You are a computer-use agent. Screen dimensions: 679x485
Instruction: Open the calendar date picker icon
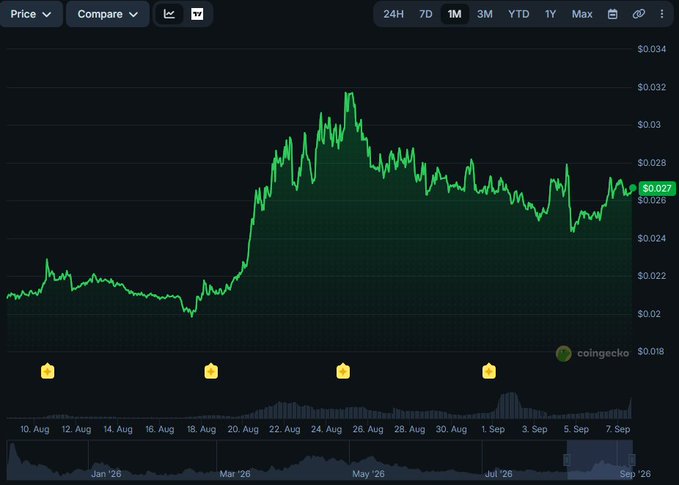tap(612, 14)
